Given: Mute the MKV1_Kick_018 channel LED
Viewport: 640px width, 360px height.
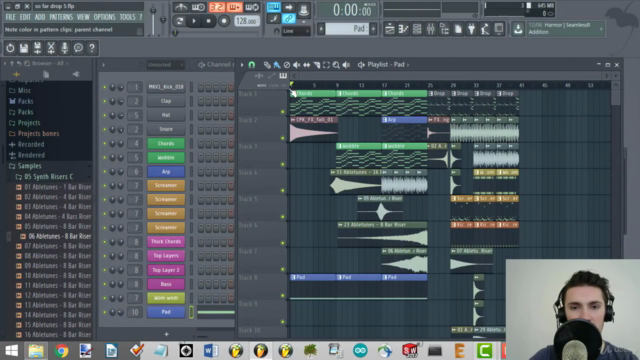Looking at the screenshot, I should pos(104,87).
